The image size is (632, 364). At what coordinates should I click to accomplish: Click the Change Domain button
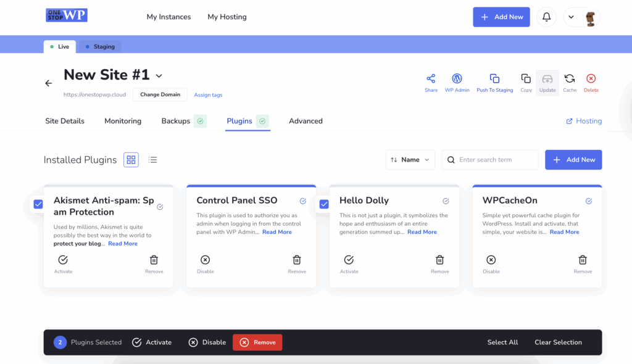(160, 95)
